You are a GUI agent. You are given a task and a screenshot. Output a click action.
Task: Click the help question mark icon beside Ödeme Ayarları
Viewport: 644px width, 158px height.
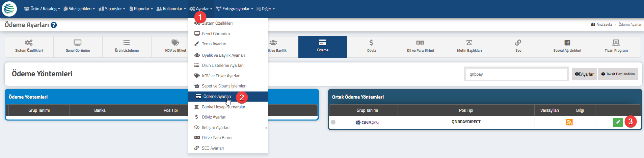pos(54,25)
